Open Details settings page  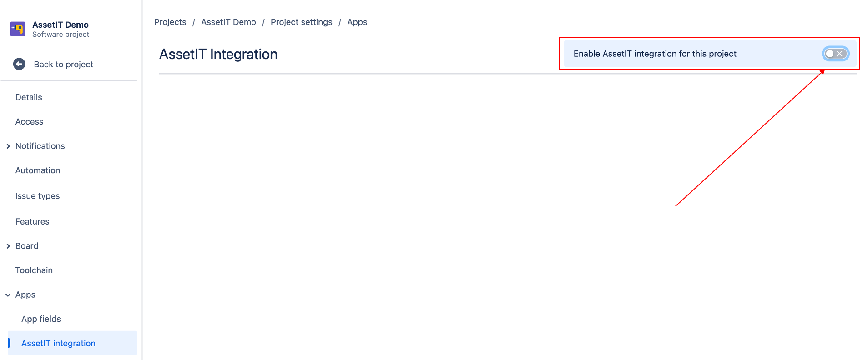[29, 97]
